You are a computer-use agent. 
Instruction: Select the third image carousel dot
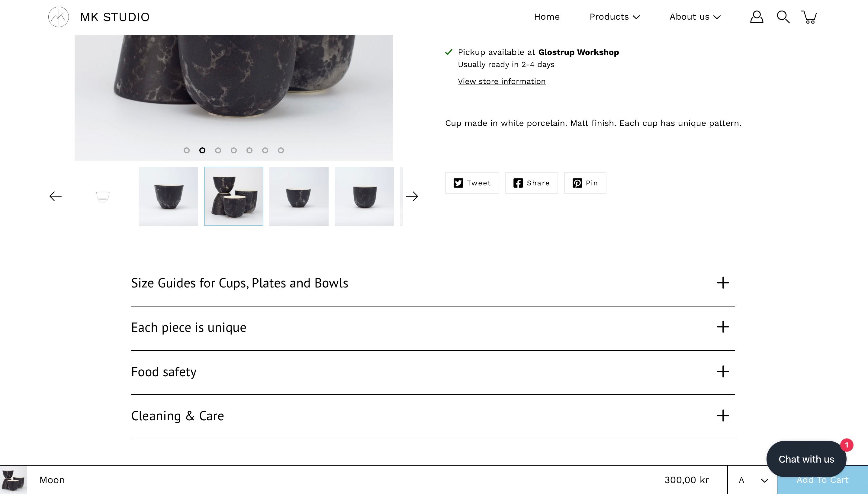click(218, 150)
